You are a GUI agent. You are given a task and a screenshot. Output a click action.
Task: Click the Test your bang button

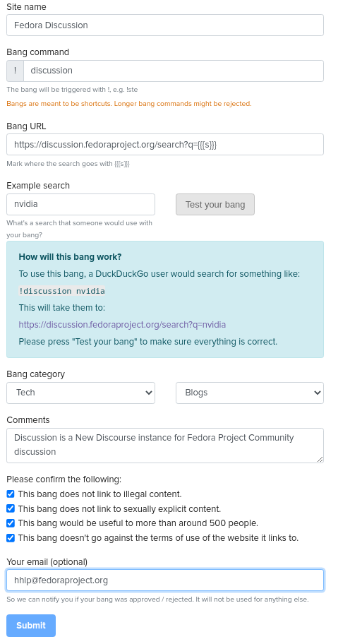point(215,204)
